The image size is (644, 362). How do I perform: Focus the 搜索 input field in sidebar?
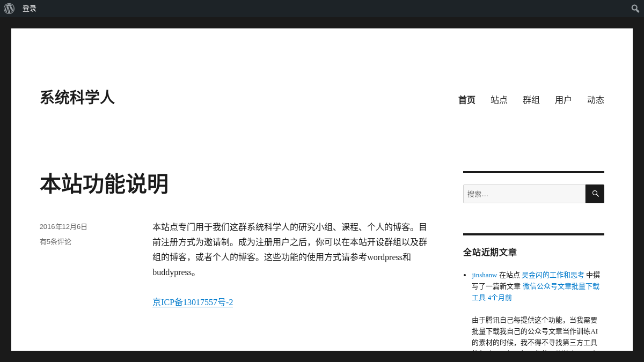[524, 194]
